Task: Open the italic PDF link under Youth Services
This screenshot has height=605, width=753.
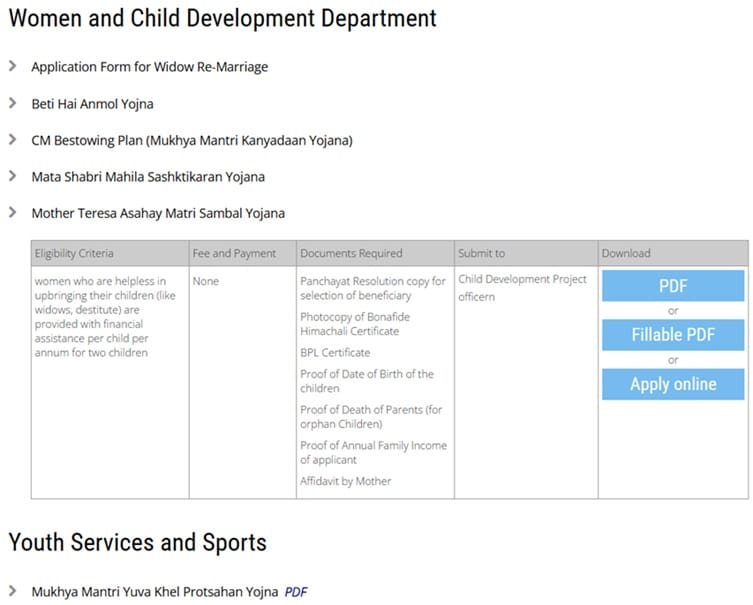Action: [x=295, y=592]
